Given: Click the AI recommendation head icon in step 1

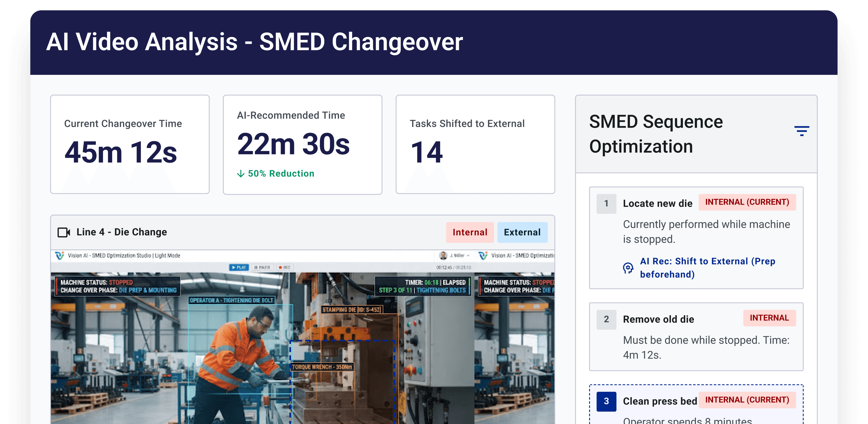Looking at the screenshot, I should (x=628, y=268).
